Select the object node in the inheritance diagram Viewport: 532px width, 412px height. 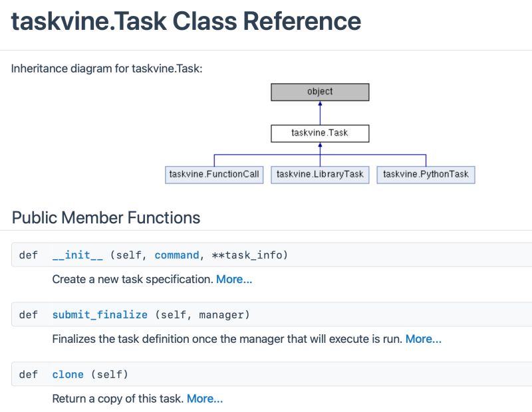[320, 92]
